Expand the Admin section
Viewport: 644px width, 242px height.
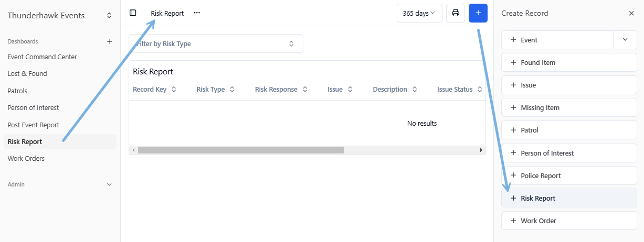109,184
